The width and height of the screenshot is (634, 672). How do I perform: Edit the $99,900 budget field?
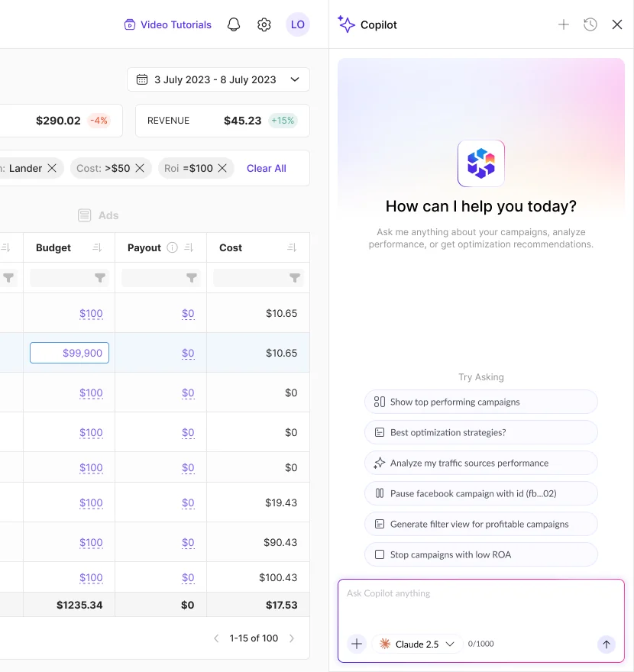[70, 353]
